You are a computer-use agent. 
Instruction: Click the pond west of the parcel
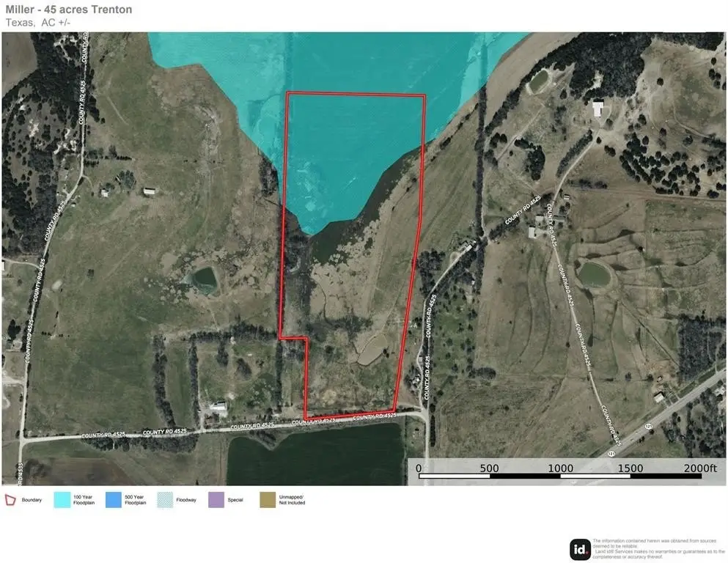coord(202,278)
